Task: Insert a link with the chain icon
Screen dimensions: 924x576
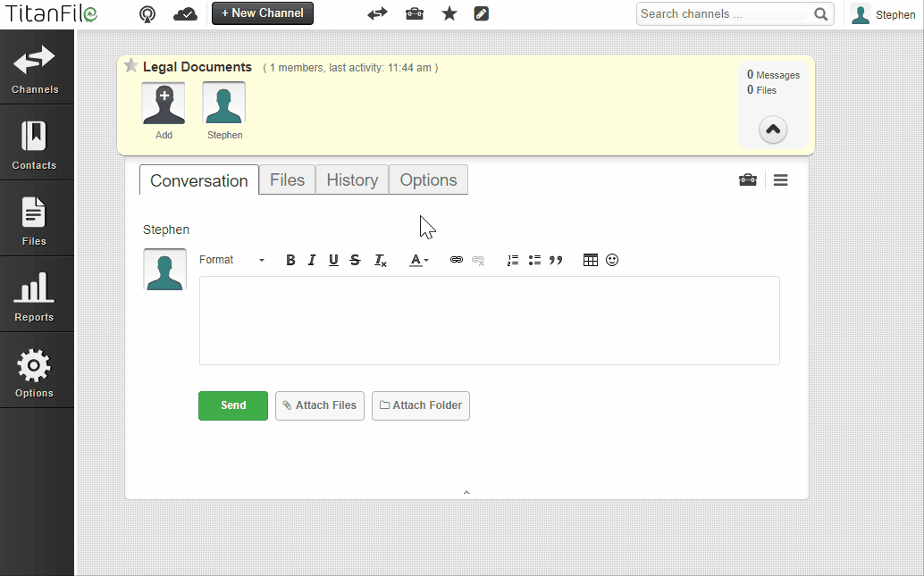Action: [x=456, y=260]
